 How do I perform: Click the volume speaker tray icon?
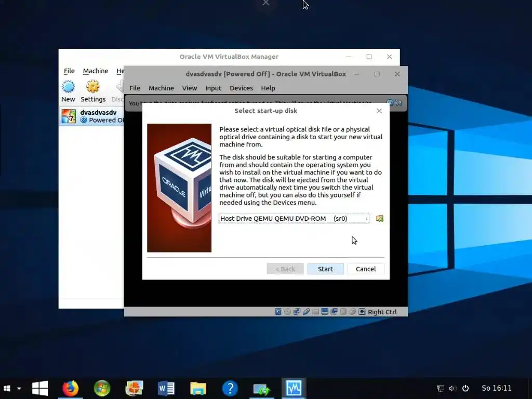(x=453, y=388)
